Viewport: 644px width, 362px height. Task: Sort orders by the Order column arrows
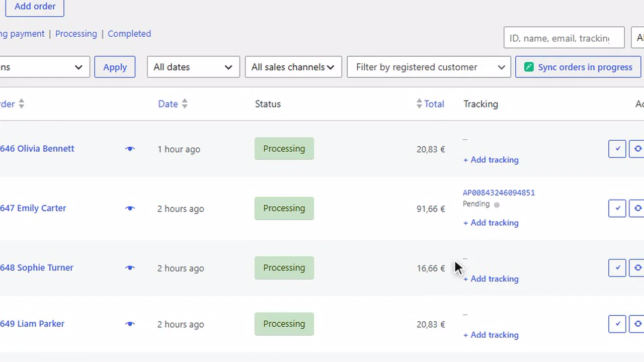(21, 104)
